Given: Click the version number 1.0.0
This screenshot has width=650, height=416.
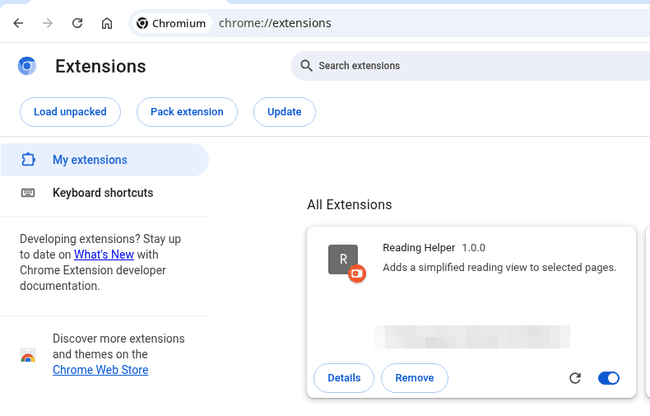Looking at the screenshot, I should (x=473, y=248).
